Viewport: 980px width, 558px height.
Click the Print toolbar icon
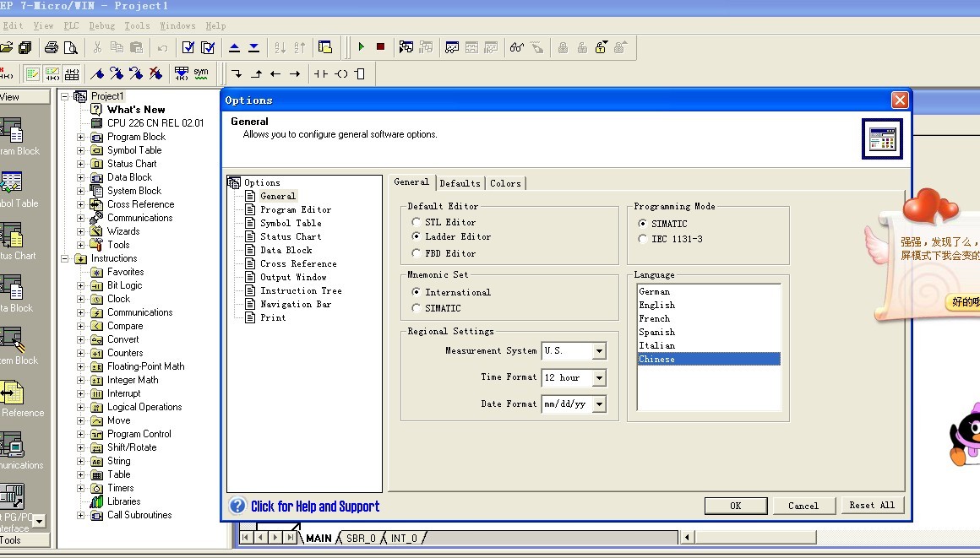tap(52, 47)
